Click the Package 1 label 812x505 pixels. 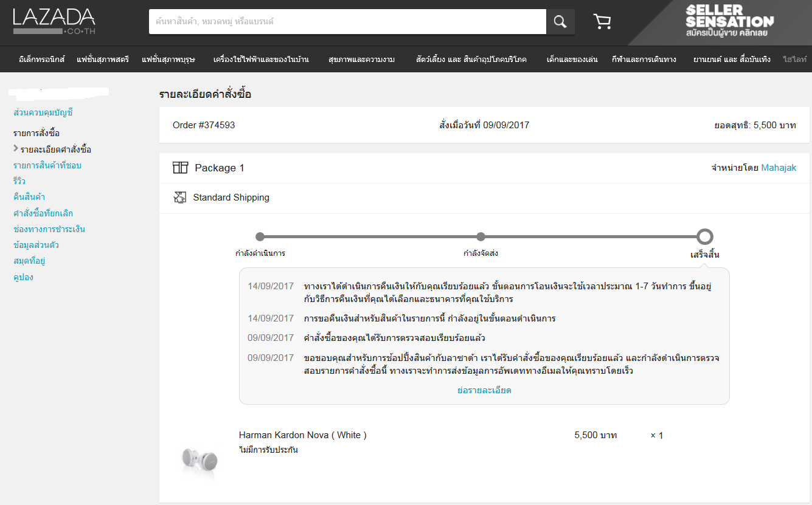(x=220, y=168)
